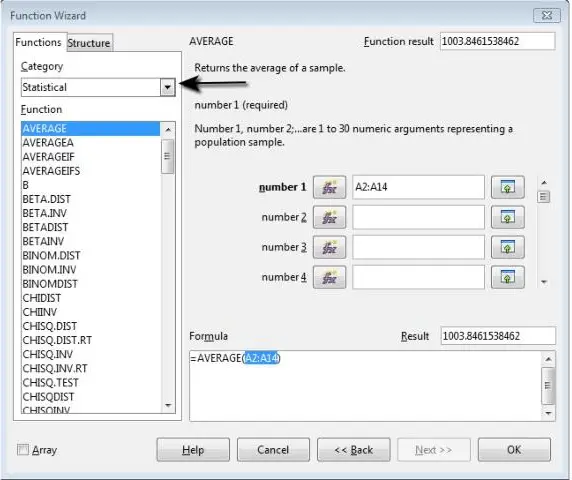The image size is (572, 480).
Task: Click shrink button beside number 1 field
Action: click(507, 187)
